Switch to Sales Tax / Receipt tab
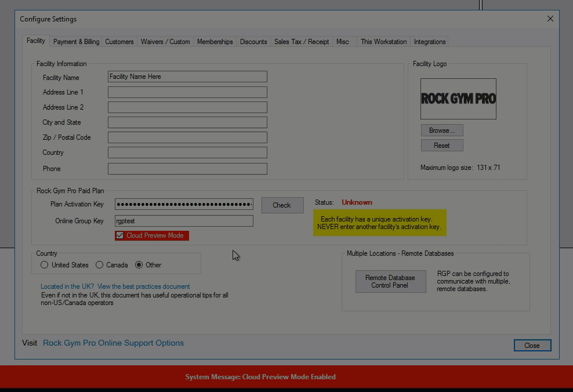Viewport: 573px width, 392px height. tap(302, 42)
